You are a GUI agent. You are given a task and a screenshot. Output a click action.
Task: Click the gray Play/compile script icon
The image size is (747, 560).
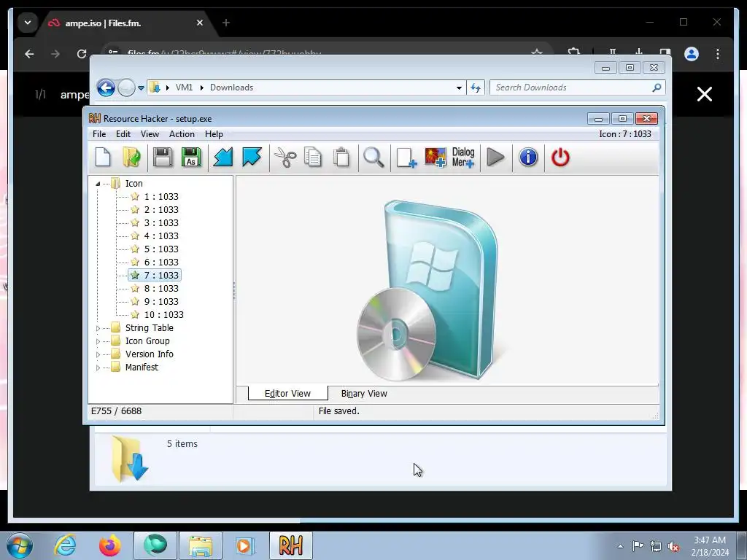point(496,157)
